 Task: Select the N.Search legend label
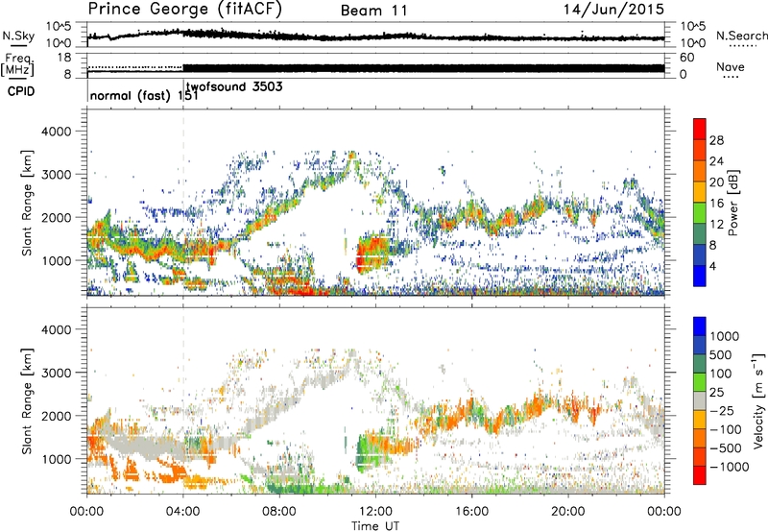741,36
